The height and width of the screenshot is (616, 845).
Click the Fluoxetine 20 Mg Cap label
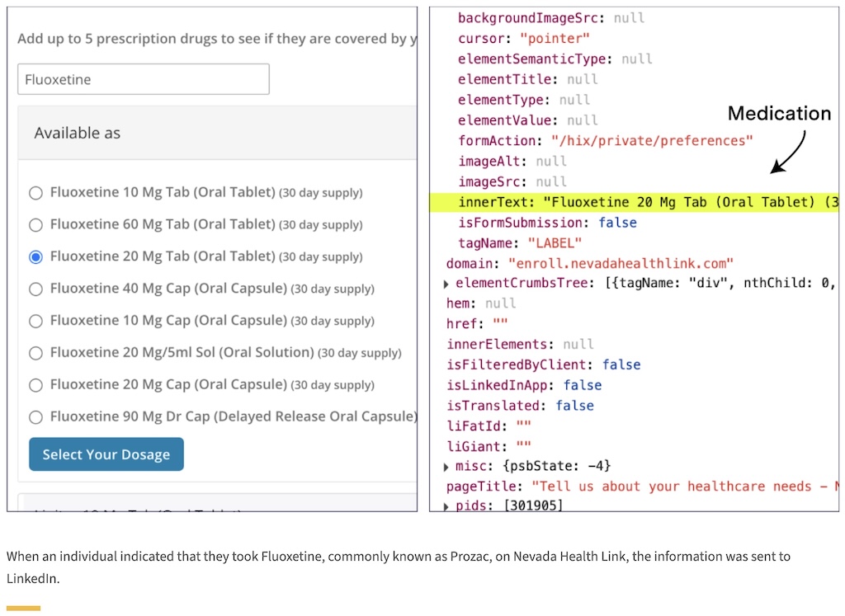212,384
